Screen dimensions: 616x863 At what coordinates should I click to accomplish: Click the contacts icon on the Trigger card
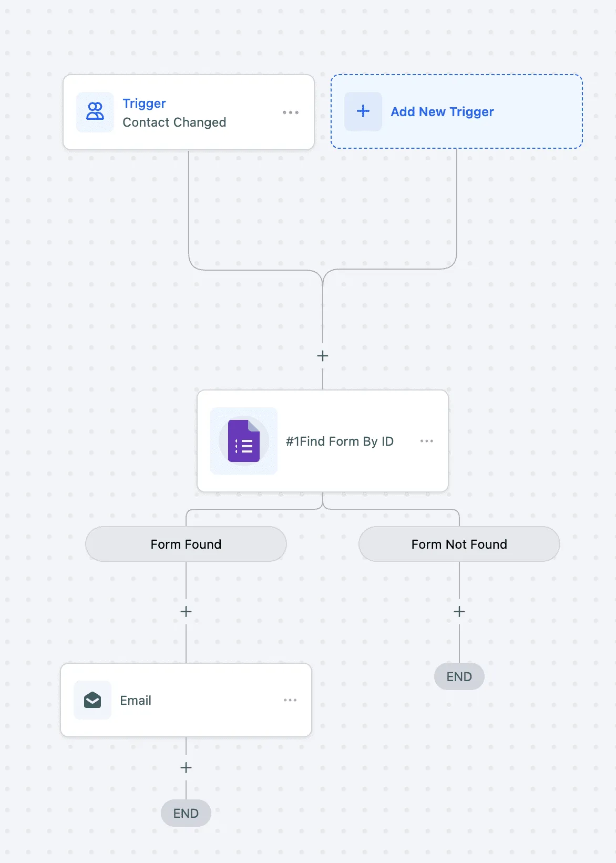click(x=95, y=111)
